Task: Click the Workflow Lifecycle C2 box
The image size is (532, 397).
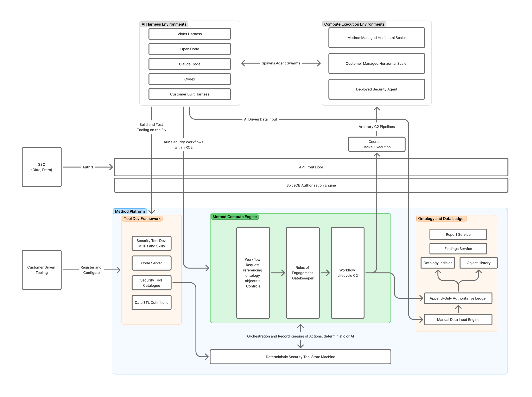Action: coord(347,273)
